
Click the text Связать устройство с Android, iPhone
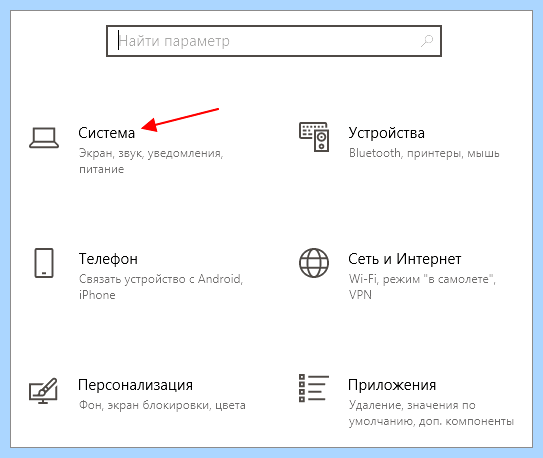point(161,287)
